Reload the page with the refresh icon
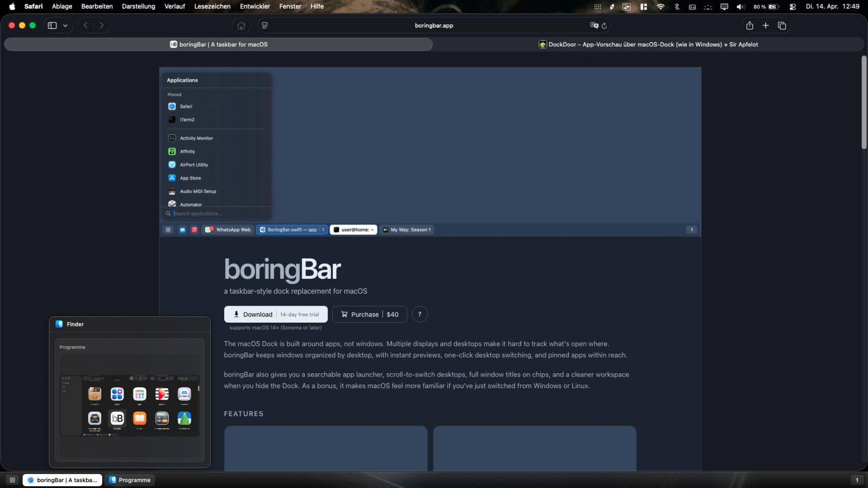868x488 pixels. pyautogui.click(x=604, y=26)
